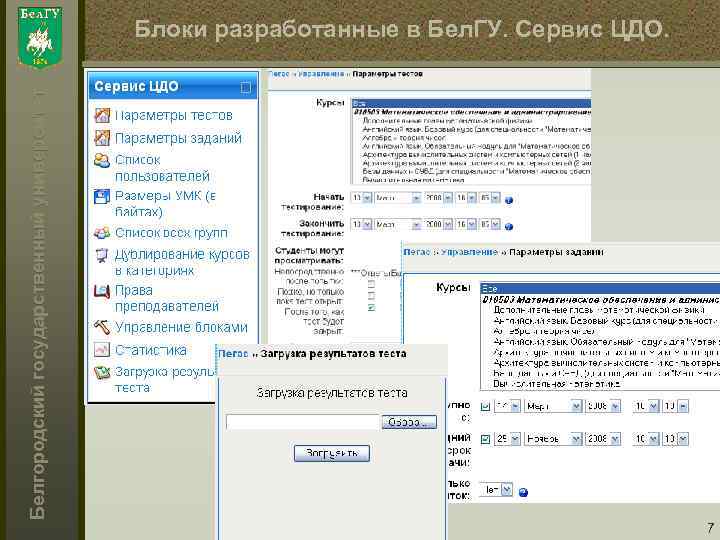
Task: Open the Ноябрь month dropdown
Action: click(x=553, y=439)
